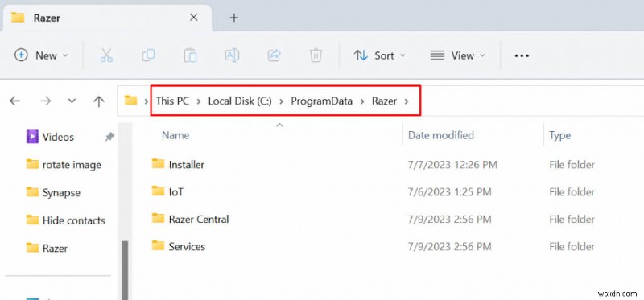Open Hide contacts in navigation pane
Image resolution: width=644 pixels, height=300 pixels.
click(74, 220)
